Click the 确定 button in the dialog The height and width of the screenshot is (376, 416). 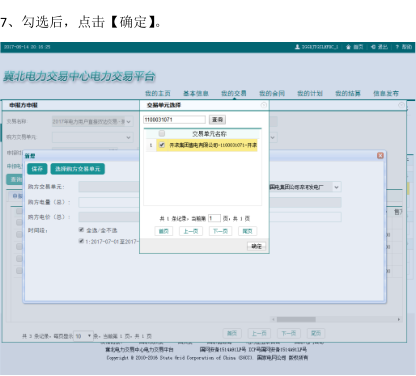(256, 246)
